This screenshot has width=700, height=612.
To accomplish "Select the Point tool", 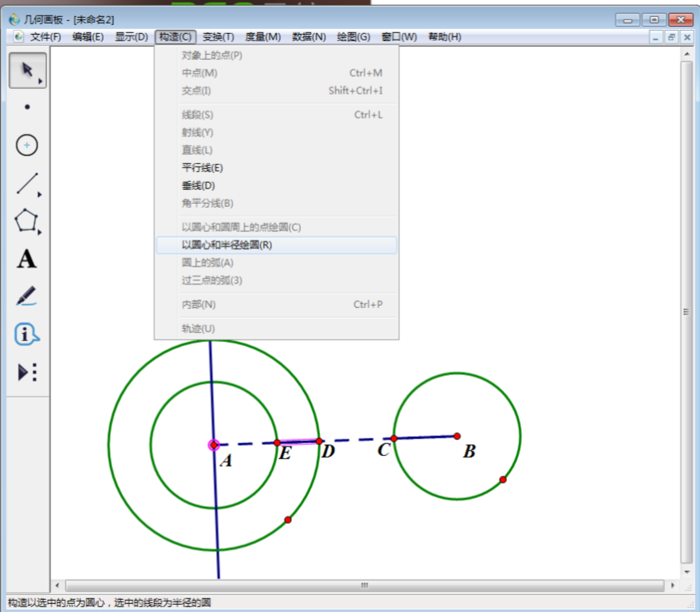I will [x=27, y=108].
